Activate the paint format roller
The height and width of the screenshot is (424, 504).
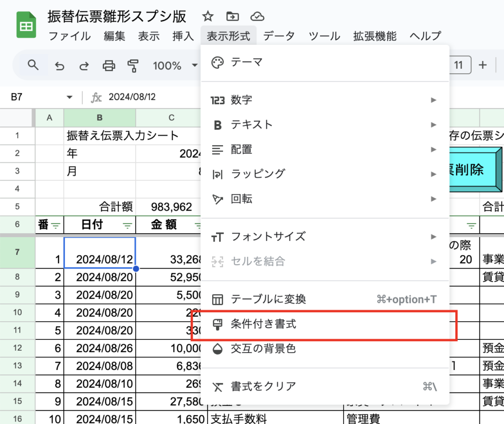[133, 66]
